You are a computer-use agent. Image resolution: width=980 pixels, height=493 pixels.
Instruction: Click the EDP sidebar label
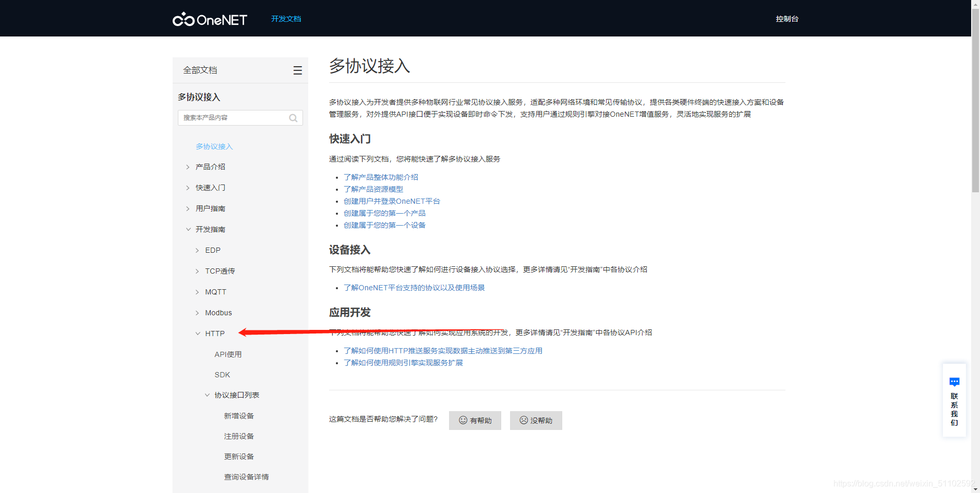[x=213, y=250]
